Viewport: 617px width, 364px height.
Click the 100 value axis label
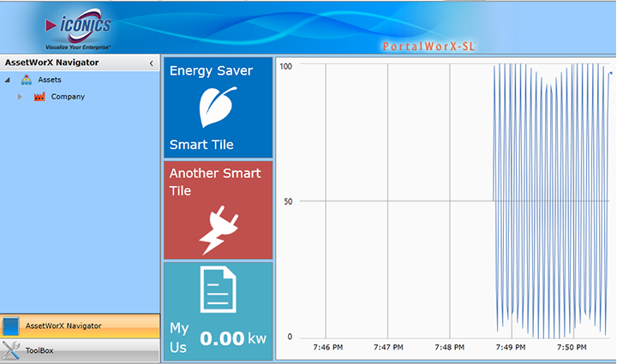coord(286,67)
